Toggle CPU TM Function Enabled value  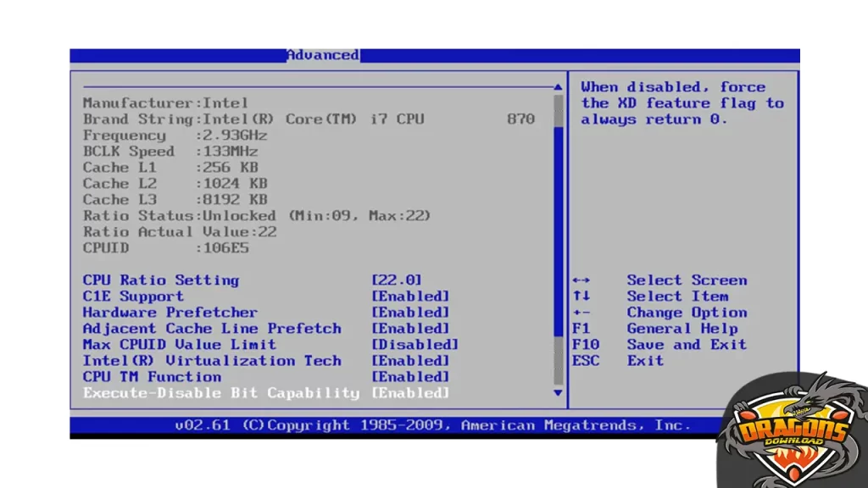pyautogui.click(x=410, y=377)
